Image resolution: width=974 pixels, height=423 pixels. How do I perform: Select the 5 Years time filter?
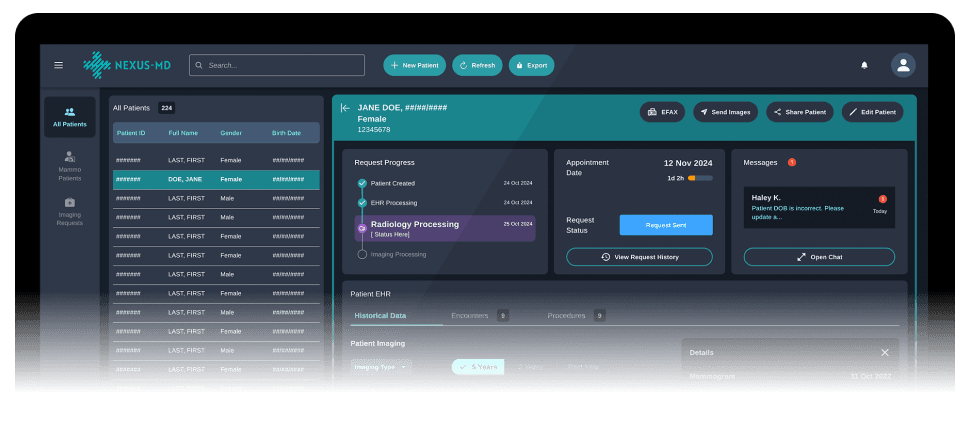(x=478, y=367)
